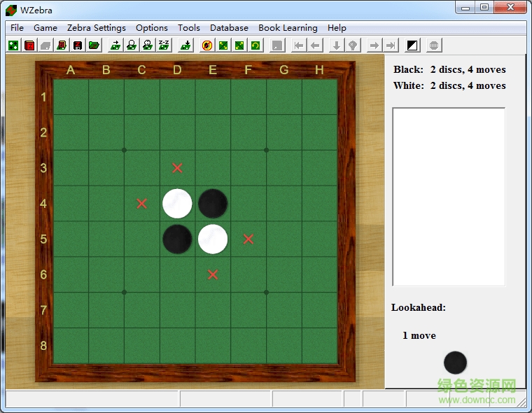
Task: Click the new game icon with green dice
Action: click(13, 45)
